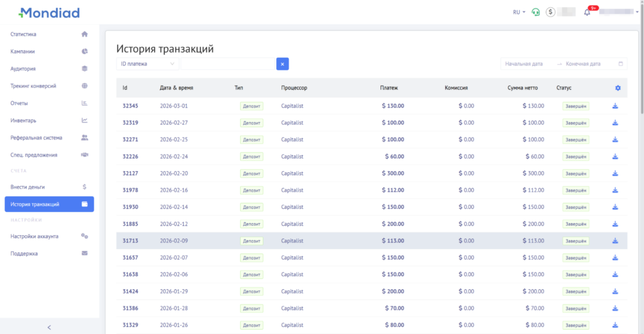Click the dollar balance icon in header
This screenshot has height=334, width=644.
point(551,12)
